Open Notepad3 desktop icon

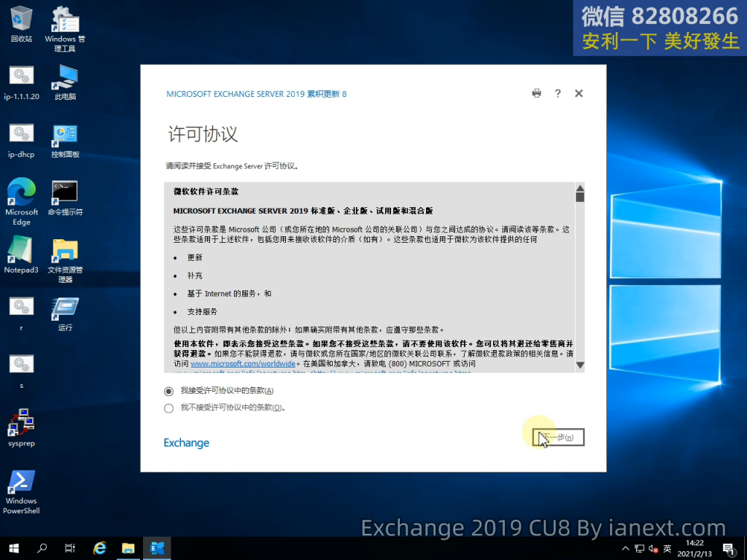[x=21, y=254]
